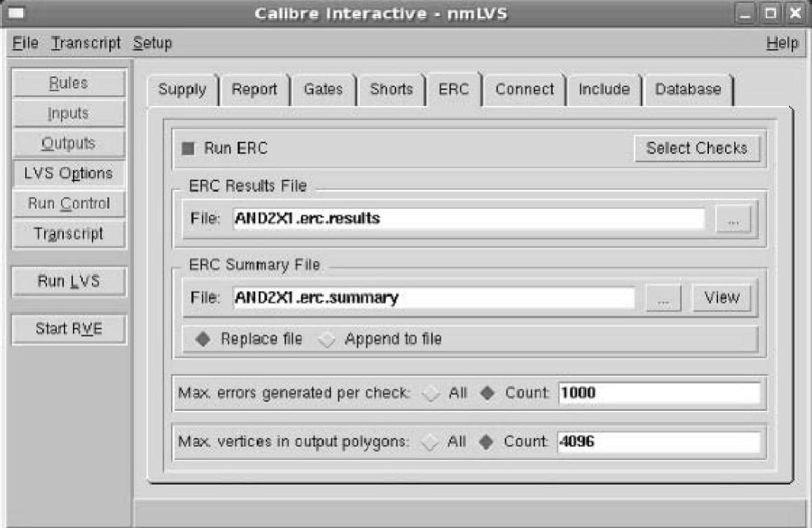812x528 pixels.
Task: Open the window menu icon in title bar
Action: 17,13
